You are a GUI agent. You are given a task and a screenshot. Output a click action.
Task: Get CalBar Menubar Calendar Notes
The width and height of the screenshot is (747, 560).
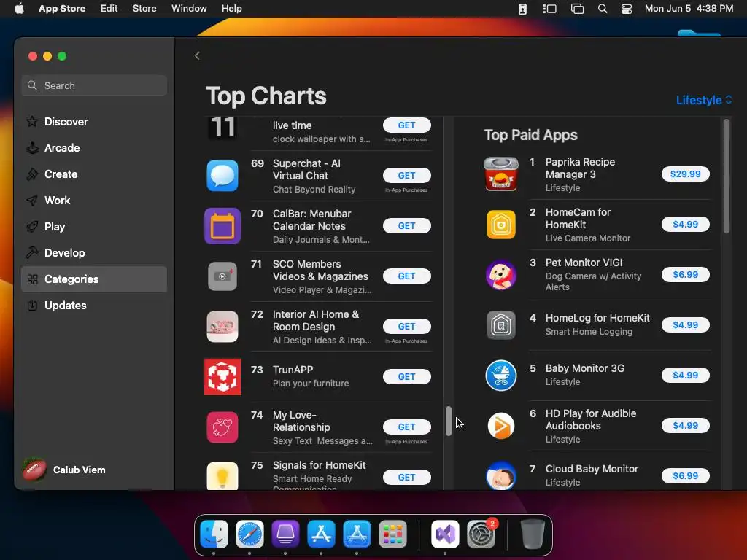pos(406,226)
